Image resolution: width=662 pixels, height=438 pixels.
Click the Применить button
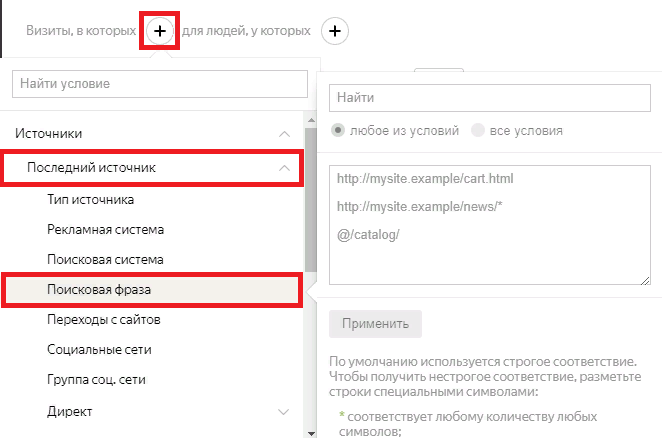[375, 324]
